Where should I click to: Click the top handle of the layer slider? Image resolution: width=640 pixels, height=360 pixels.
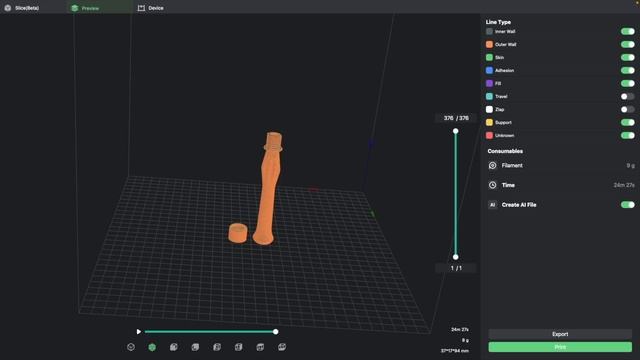click(x=456, y=131)
